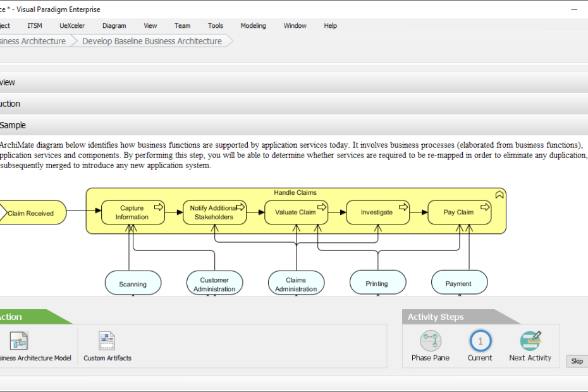Screen dimensions: 588x392
Task: Click the arrow icon on Valuate Claim process
Action: [322, 206]
